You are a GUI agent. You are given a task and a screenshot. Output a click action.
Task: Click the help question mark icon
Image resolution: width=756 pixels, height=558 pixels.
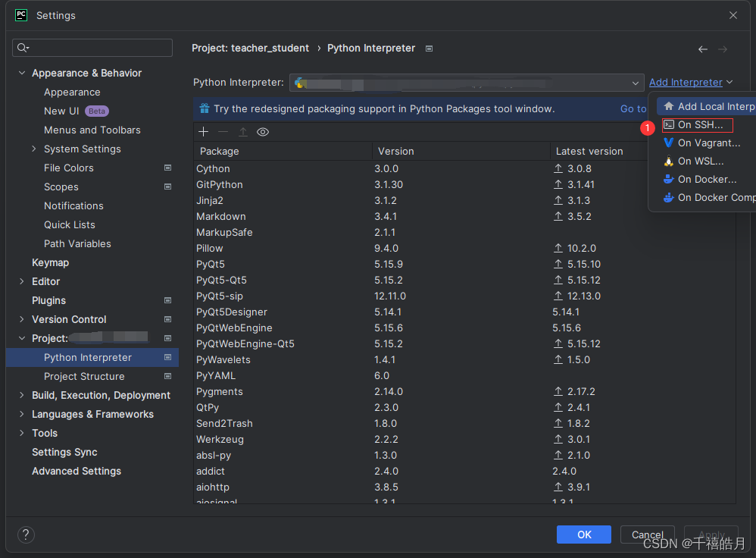click(26, 534)
